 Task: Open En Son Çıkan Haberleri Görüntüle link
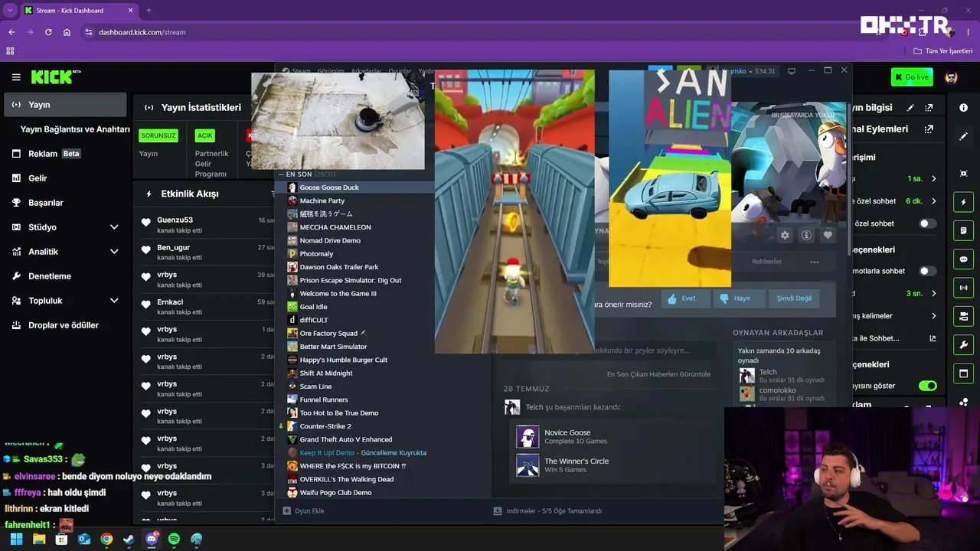click(x=658, y=374)
